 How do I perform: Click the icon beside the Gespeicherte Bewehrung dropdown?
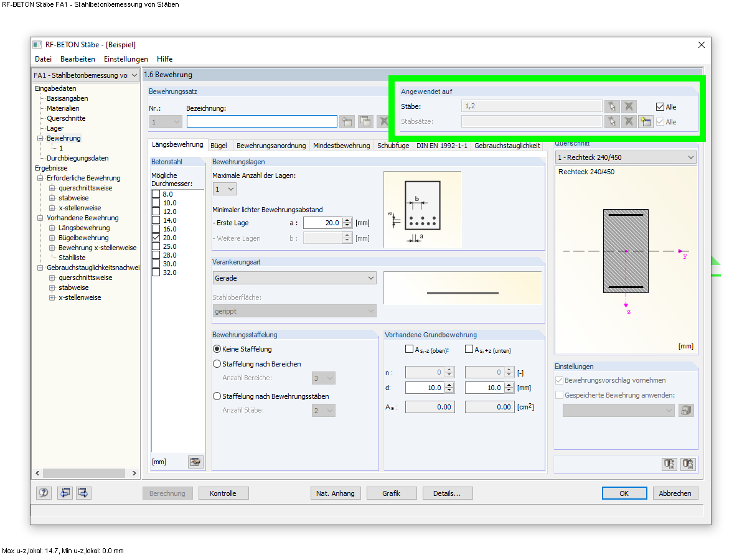coord(686,410)
